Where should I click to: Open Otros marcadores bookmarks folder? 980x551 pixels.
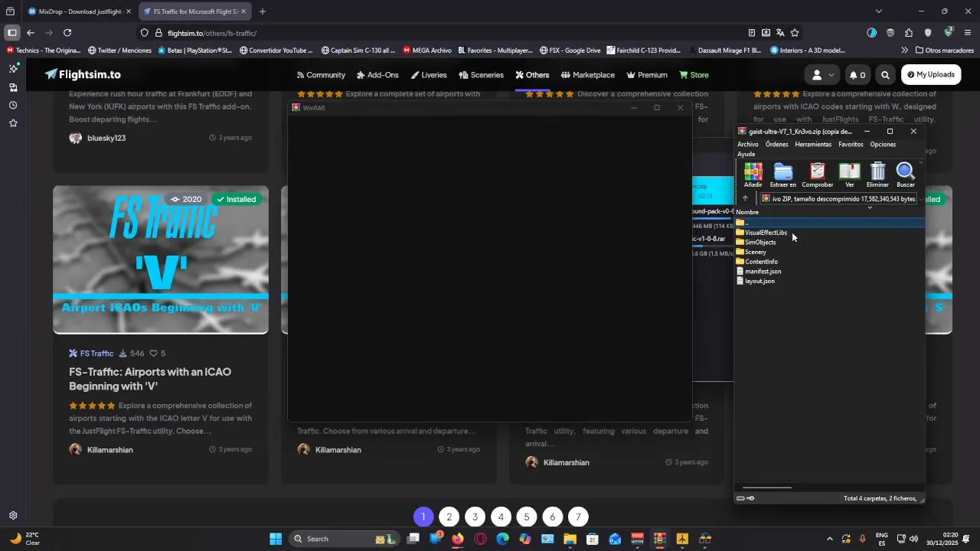(945, 51)
